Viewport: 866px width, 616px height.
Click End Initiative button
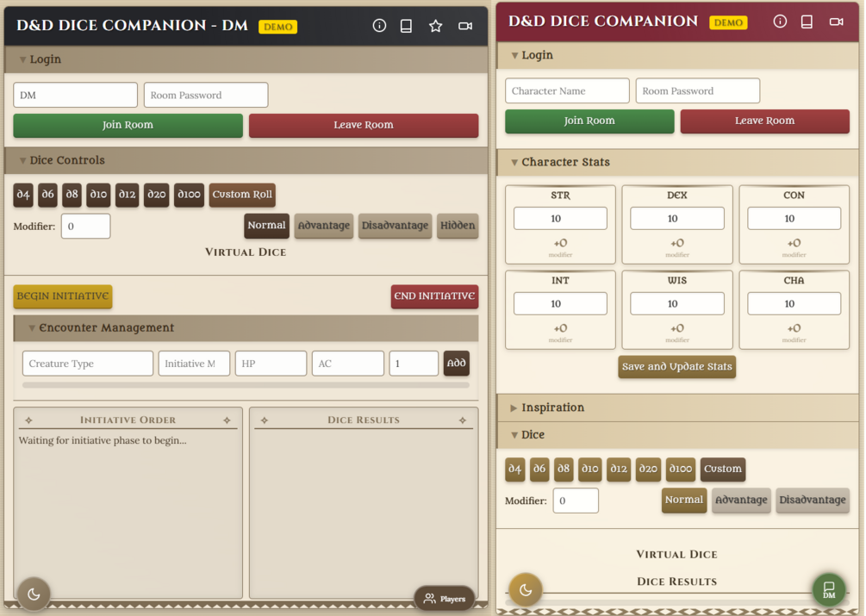[434, 296]
